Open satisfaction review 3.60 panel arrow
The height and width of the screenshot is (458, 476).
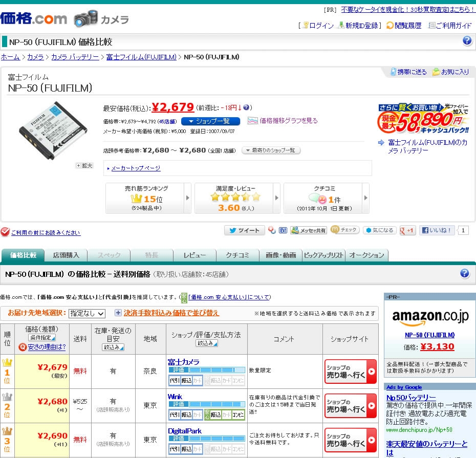pos(276,198)
